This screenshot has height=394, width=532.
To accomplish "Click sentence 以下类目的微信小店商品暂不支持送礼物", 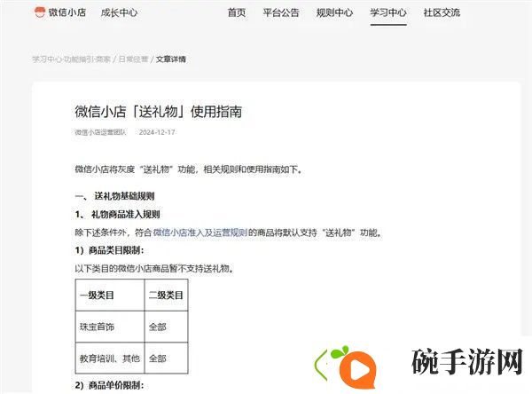I will pos(154,269).
